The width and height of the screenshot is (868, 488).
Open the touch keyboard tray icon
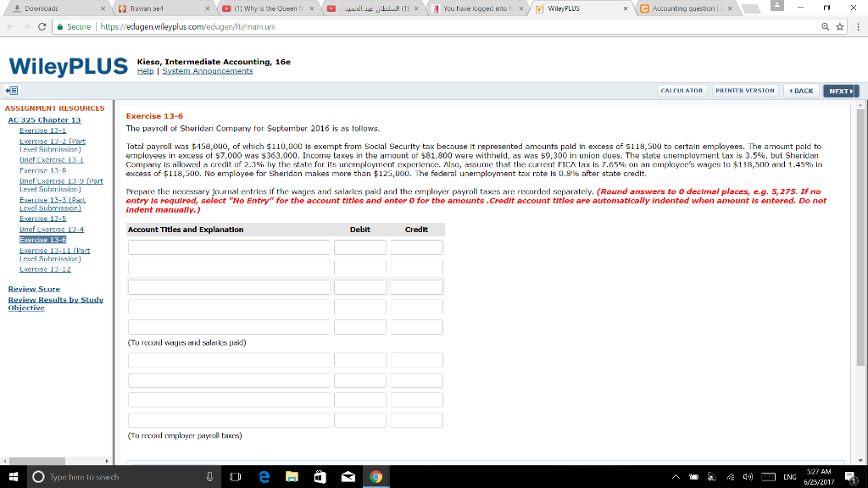(768, 477)
